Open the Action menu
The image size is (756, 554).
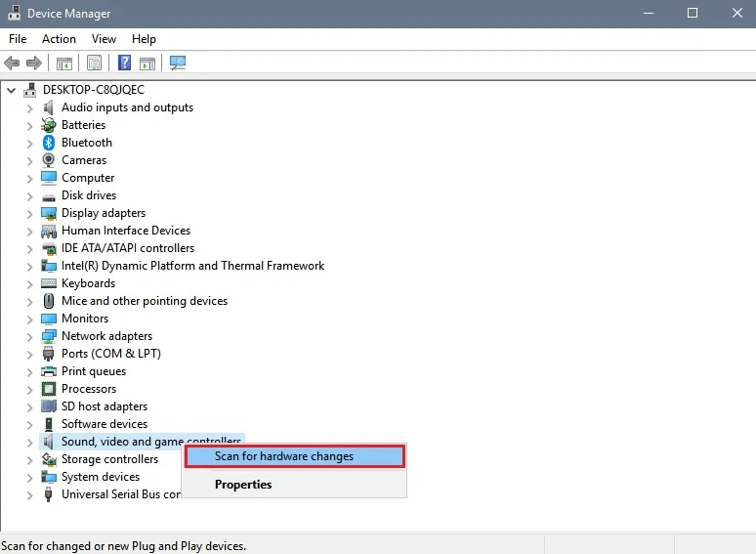point(59,39)
